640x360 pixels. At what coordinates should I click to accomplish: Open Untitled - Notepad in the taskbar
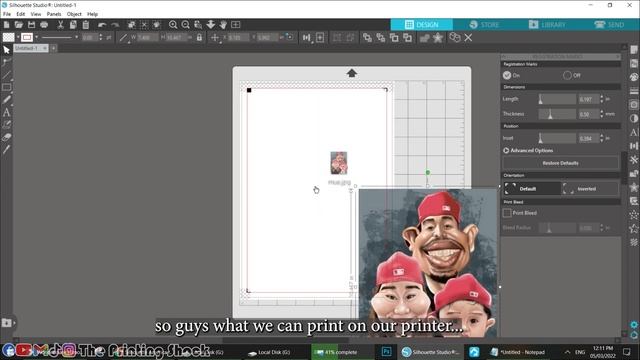point(518,352)
